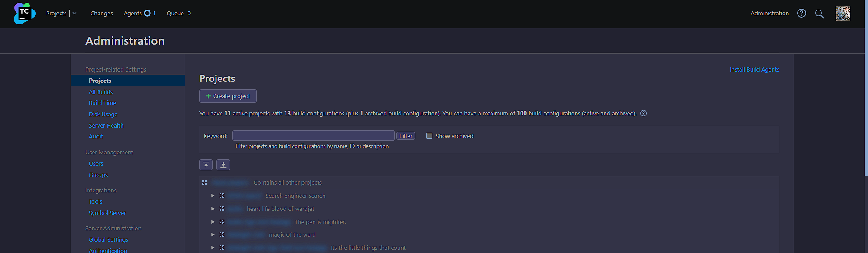868x253 pixels.
Task: Click grid icon on 'The pen is mightier.' row
Action: click(x=222, y=222)
